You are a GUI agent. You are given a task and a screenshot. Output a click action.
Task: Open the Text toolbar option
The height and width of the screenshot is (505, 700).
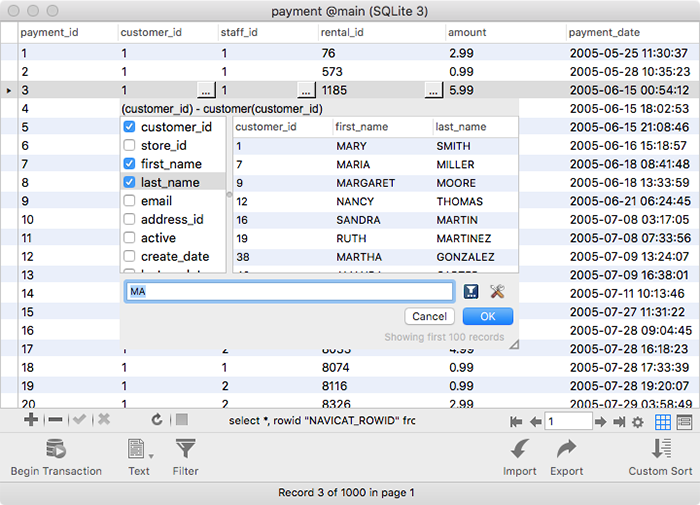(137, 457)
